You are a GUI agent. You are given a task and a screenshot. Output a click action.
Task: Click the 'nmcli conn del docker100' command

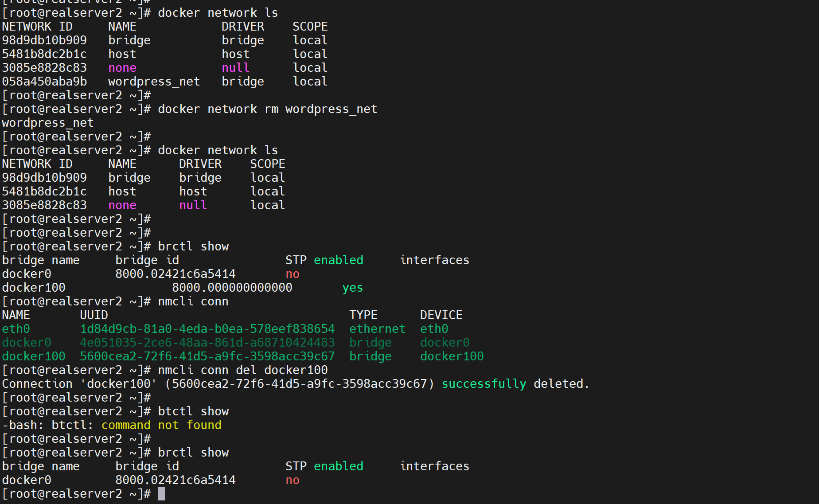(x=242, y=370)
